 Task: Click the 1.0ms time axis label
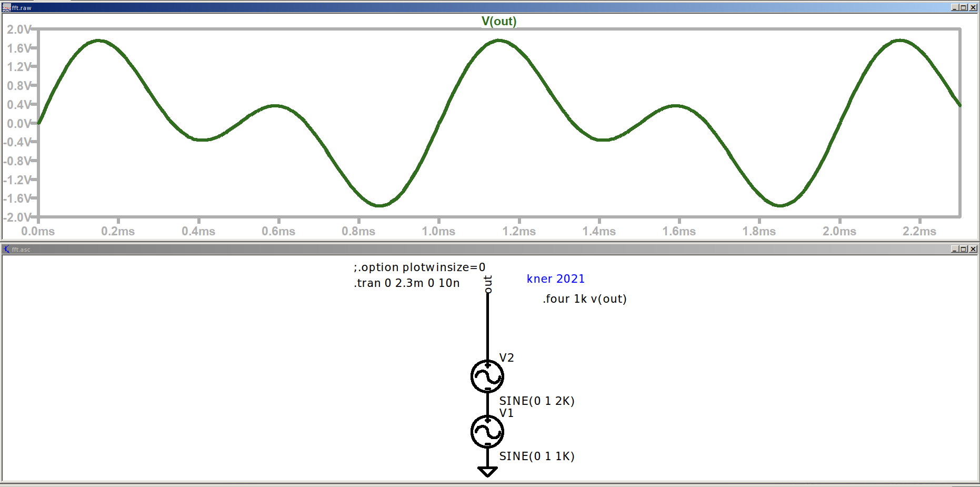tap(438, 231)
